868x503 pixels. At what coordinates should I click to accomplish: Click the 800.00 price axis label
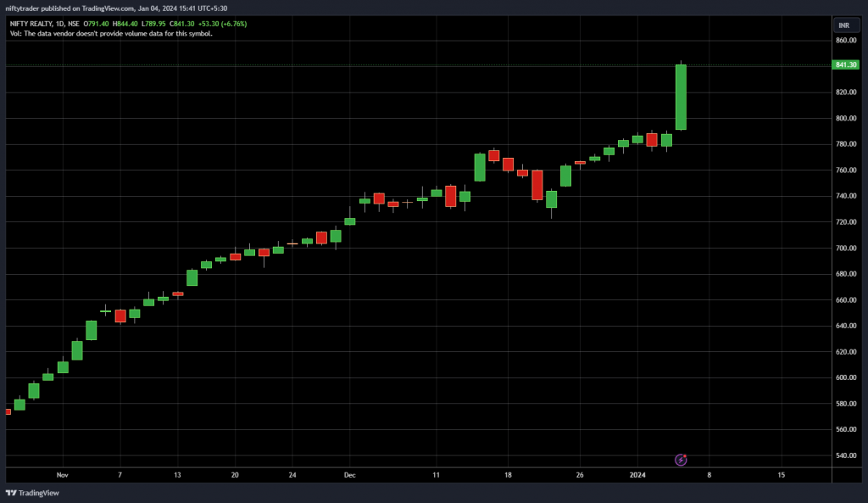click(846, 119)
